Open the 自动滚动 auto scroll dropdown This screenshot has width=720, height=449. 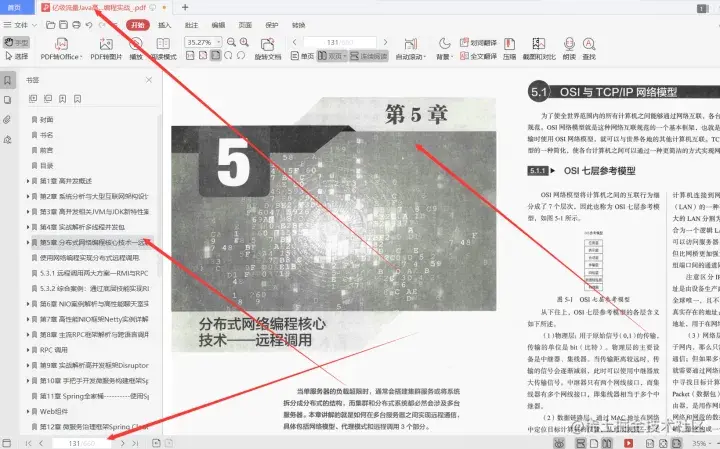(411, 49)
